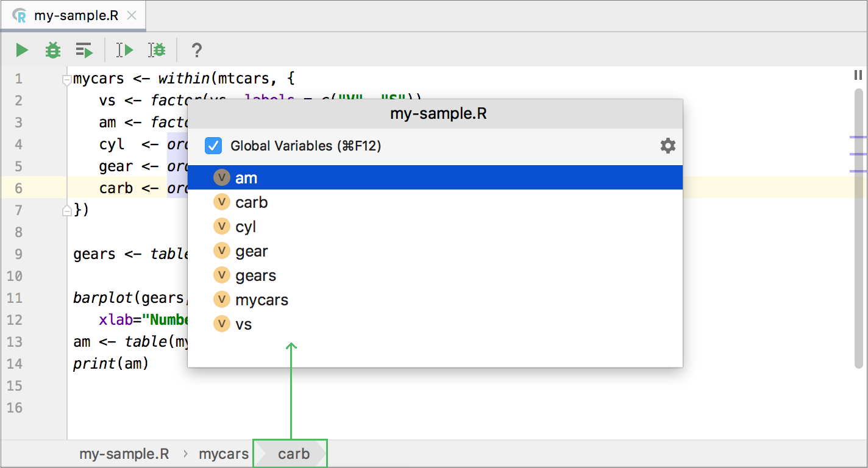This screenshot has height=468, width=868.
Task: Click line number 9 in the gutter
Action: click(18, 254)
